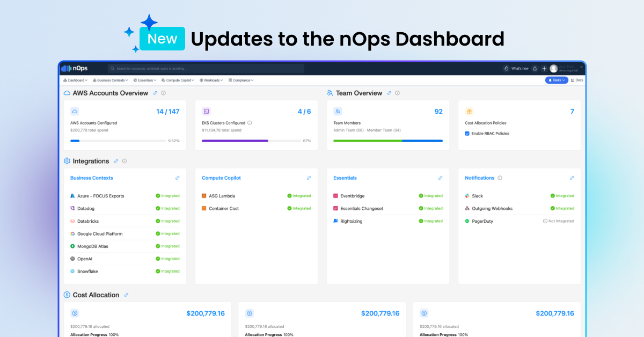Click the 4 / 6 clusters count
The height and width of the screenshot is (337, 644).
click(304, 112)
